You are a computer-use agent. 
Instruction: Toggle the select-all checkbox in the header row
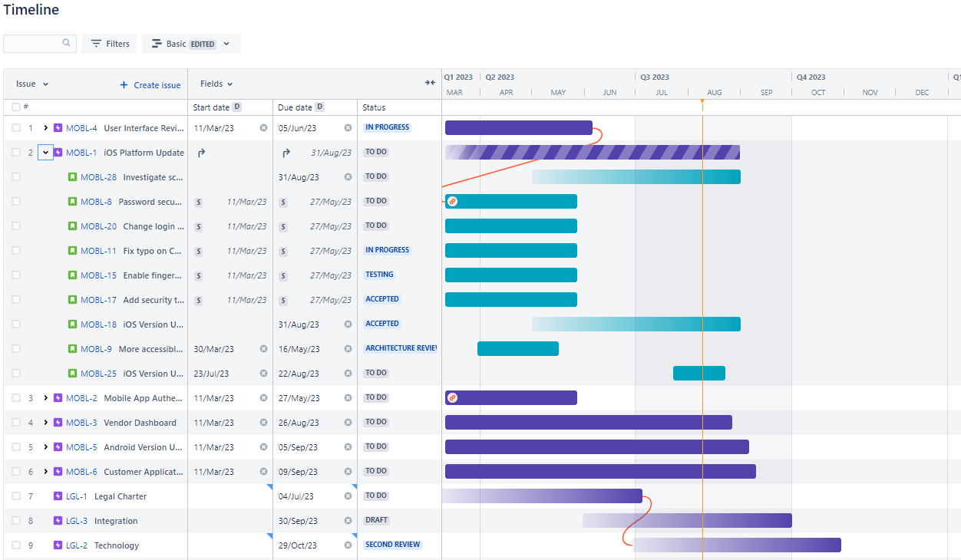click(x=16, y=107)
